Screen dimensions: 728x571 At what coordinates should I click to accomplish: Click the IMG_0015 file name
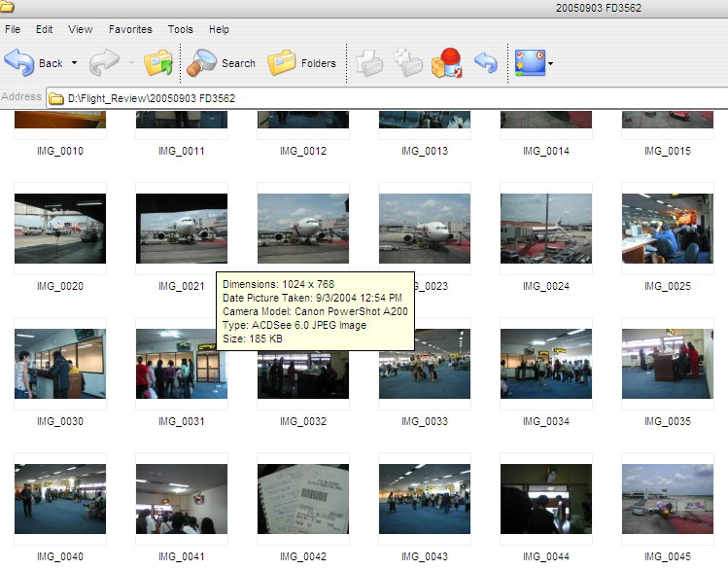668,151
